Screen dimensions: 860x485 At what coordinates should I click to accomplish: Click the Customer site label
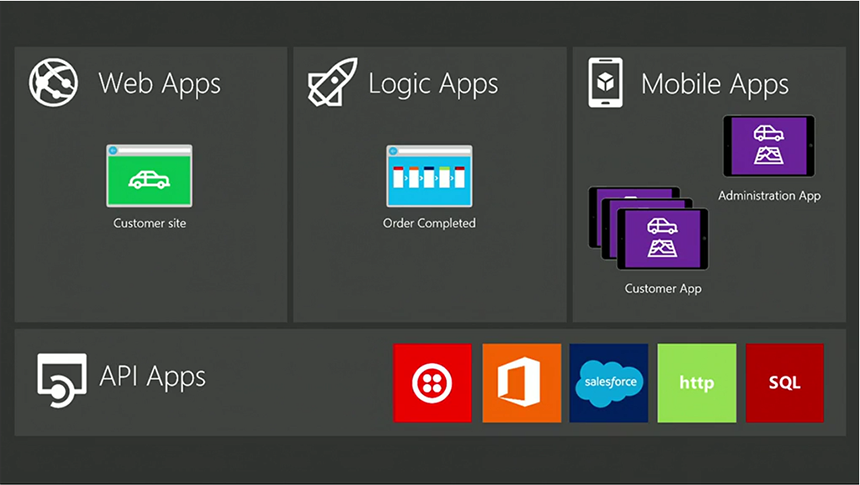point(149,223)
